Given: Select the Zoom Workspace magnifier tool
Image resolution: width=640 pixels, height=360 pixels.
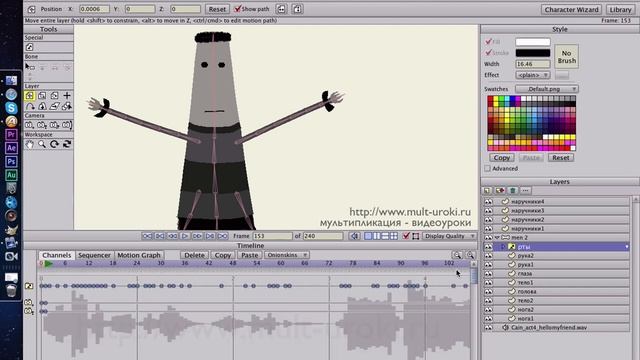Looking at the screenshot, I should click(x=42, y=144).
